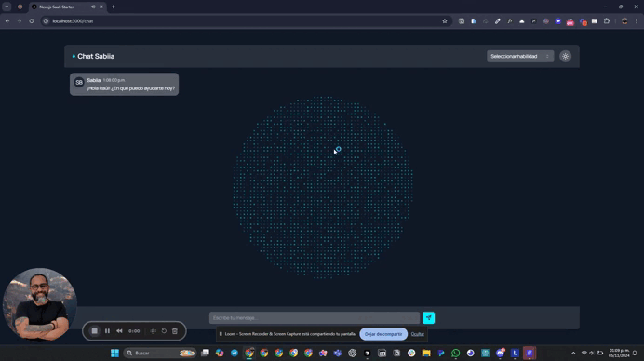Viewport: 644px width, 361px height.
Task: Restart the Loom recording
Action: 164,331
